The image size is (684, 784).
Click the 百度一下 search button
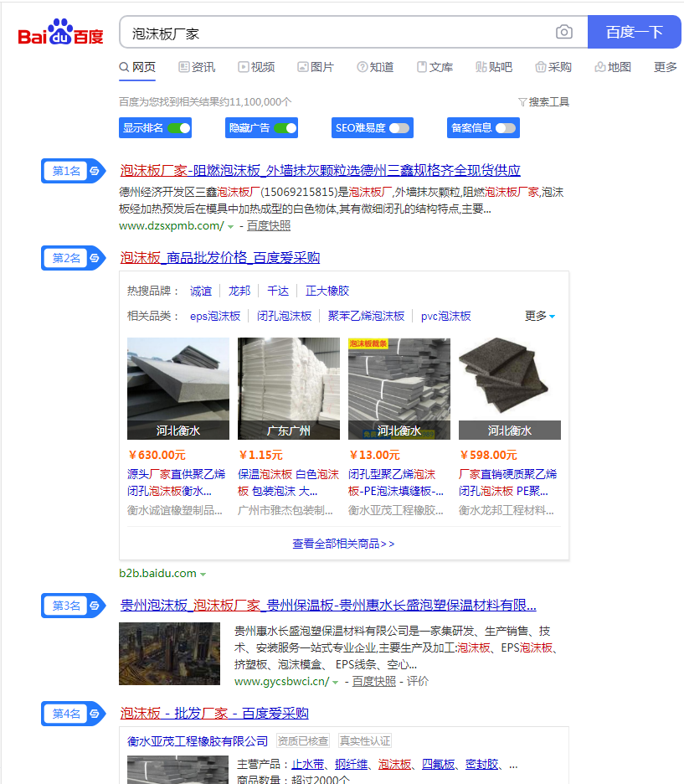pos(634,32)
